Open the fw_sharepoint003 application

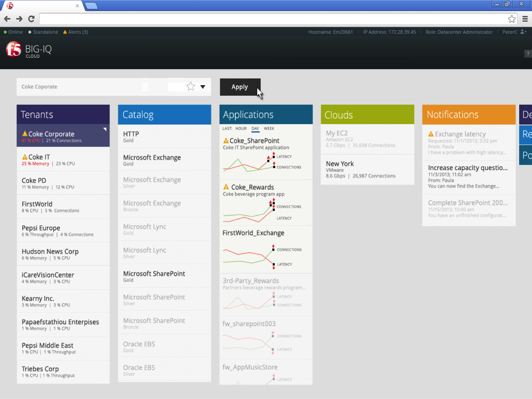tap(266, 338)
